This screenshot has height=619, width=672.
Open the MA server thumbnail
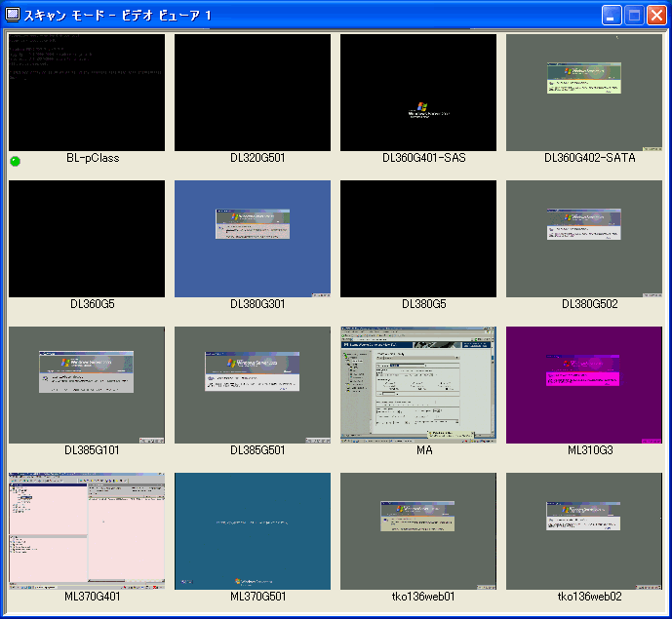click(418, 385)
